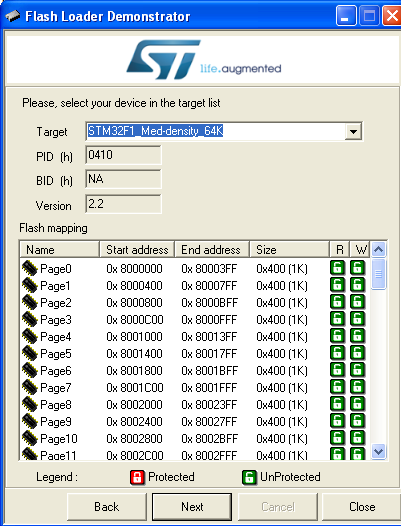Image resolution: width=401 pixels, height=526 pixels.
Task: Select end address 0x 8002BFF
Action: [209, 439]
